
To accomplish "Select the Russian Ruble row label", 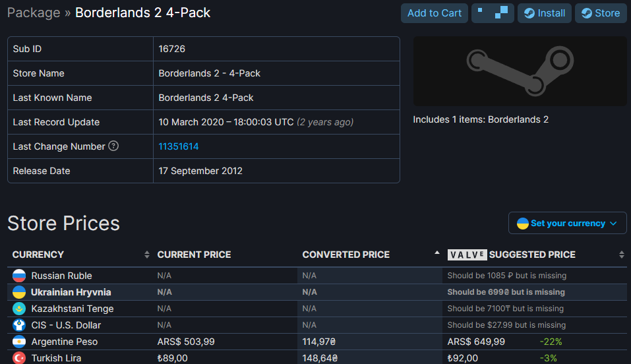I will tap(61, 276).
